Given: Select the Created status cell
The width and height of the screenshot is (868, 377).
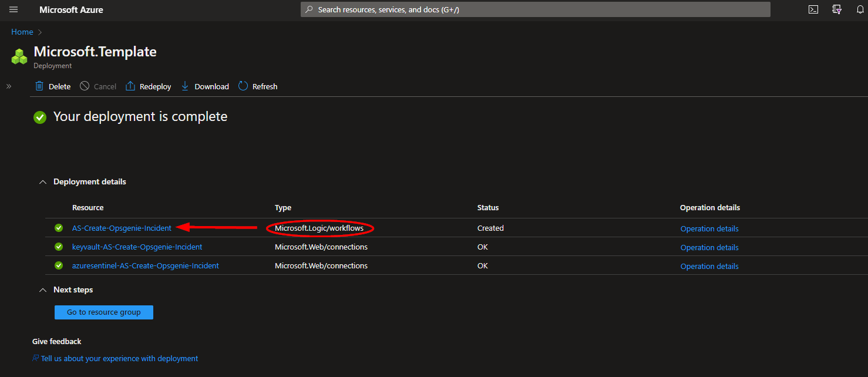Looking at the screenshot, I should coord(490,228).
